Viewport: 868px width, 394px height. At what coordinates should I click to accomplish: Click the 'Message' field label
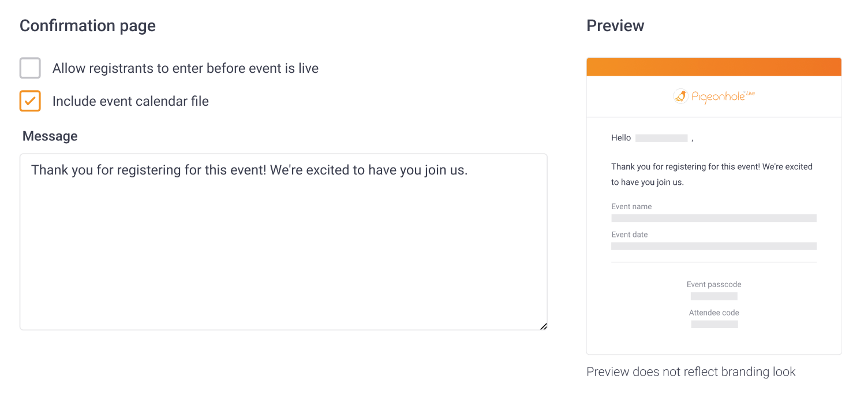[x=50, y=136]
